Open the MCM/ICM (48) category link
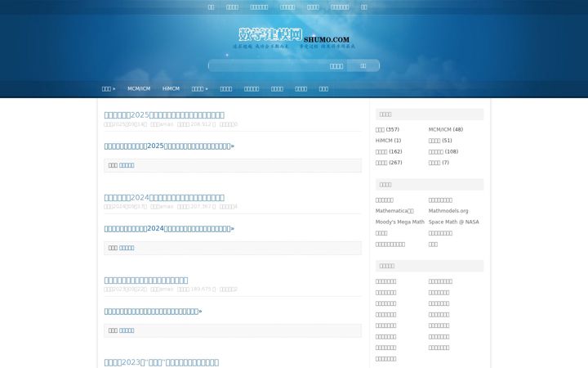588x368 pixels. 446,129
